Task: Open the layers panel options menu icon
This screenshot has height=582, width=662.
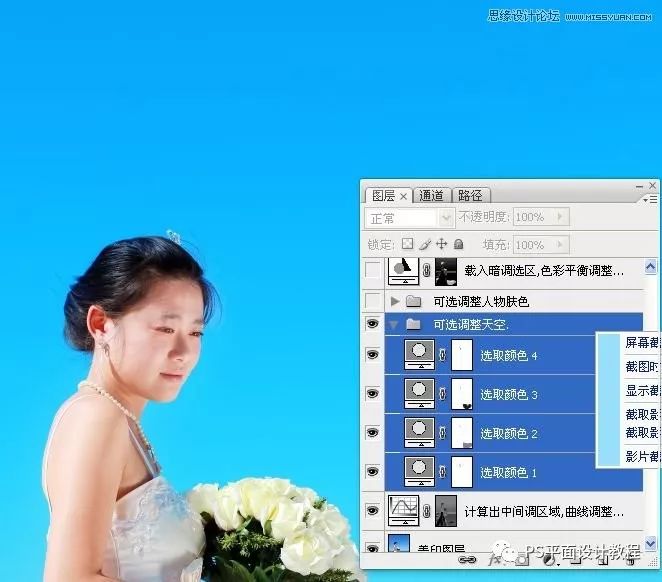Action: coord(650,199)
